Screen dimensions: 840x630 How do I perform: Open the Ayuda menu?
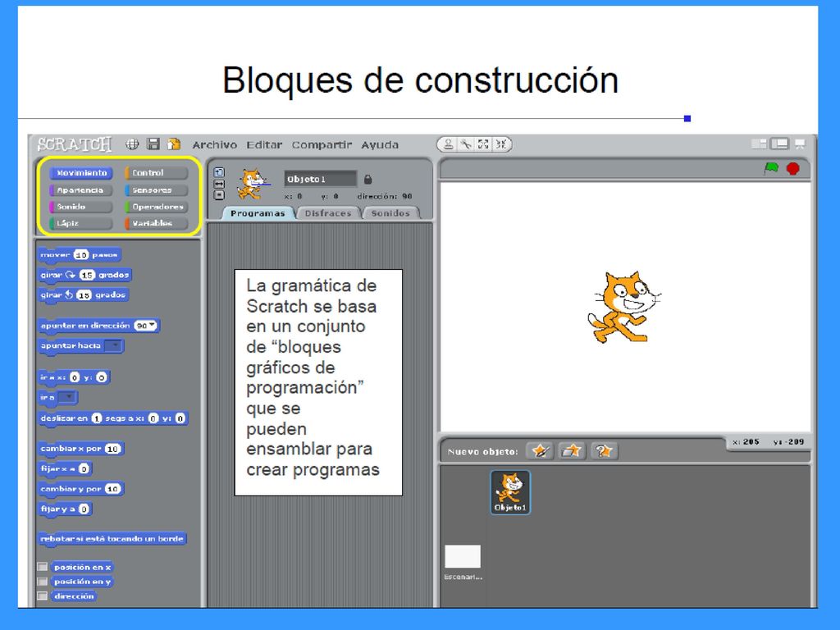(379, 144)
